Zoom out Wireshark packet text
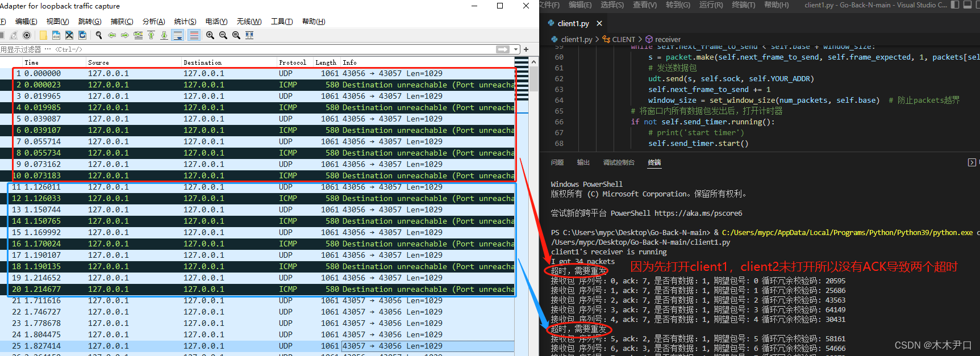980x356 pixels. pyautogui.click(x=223, y=35)
